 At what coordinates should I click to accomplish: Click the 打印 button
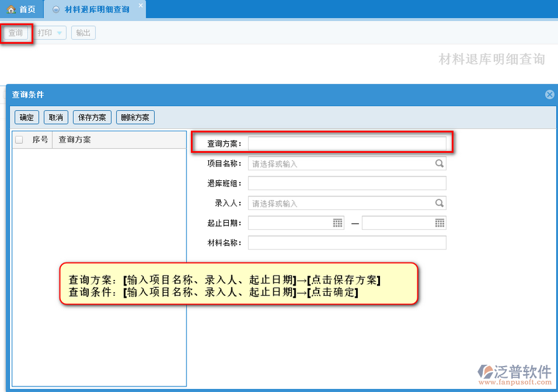[x=45, y=33]
